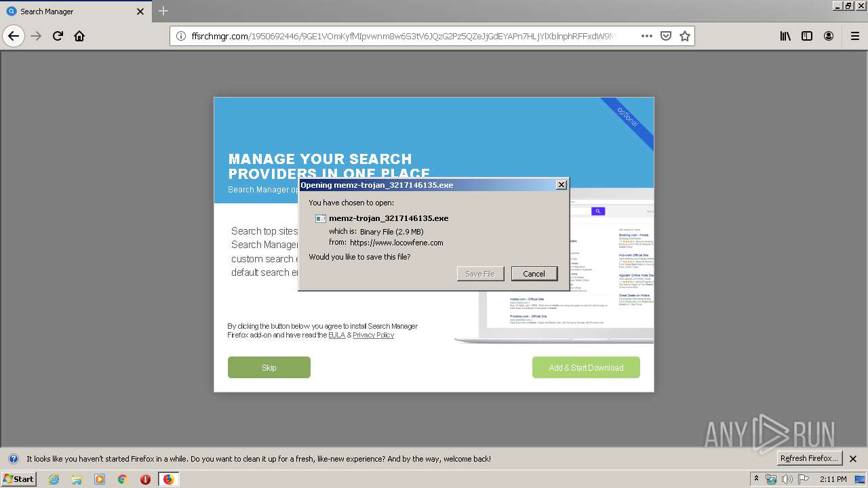The width and height of the screenshot is (868, 488).
Task: Click the notification bar question icon
Action: pyautogui.click(x=13, y=459)
